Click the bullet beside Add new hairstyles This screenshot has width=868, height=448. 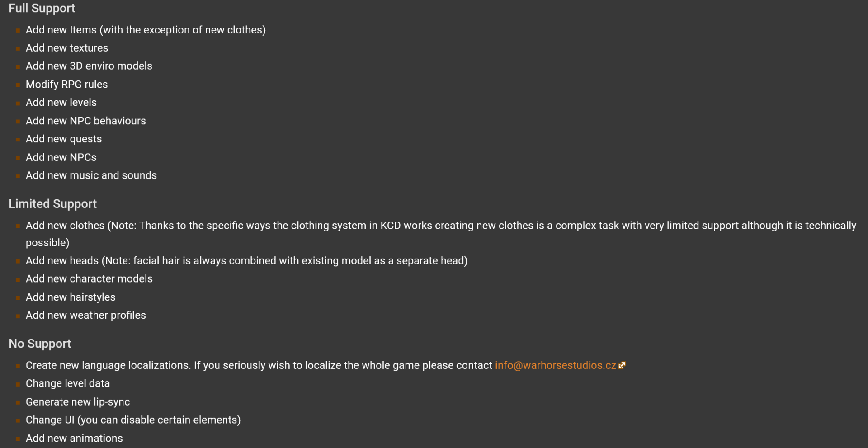coord(18,298)
